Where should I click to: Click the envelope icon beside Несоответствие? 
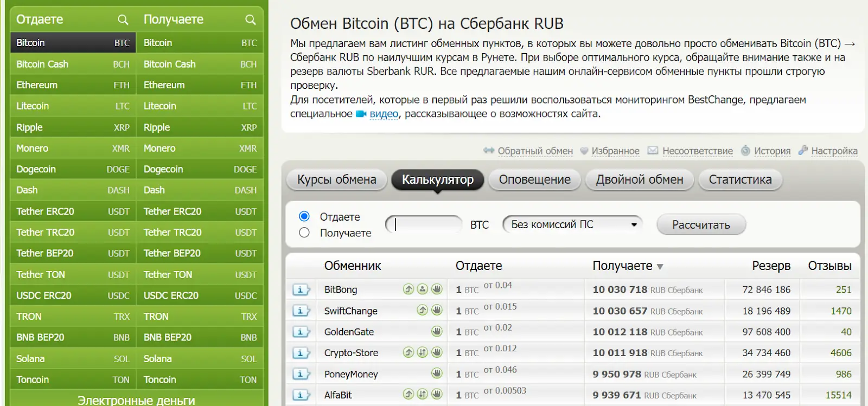point(653,150)
